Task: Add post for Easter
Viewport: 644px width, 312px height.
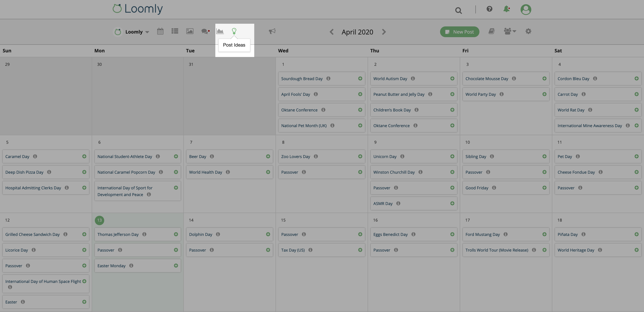Action: (84, 302)
